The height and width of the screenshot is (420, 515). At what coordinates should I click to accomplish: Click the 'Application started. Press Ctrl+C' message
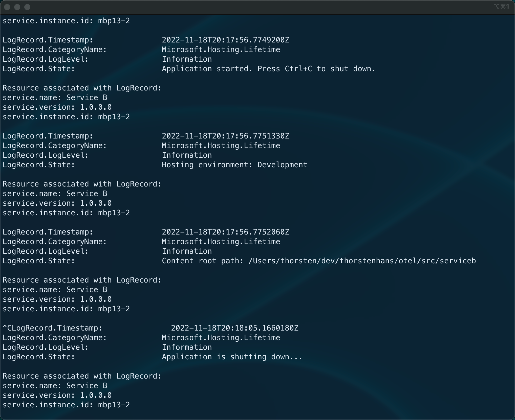tap(268, 69)
